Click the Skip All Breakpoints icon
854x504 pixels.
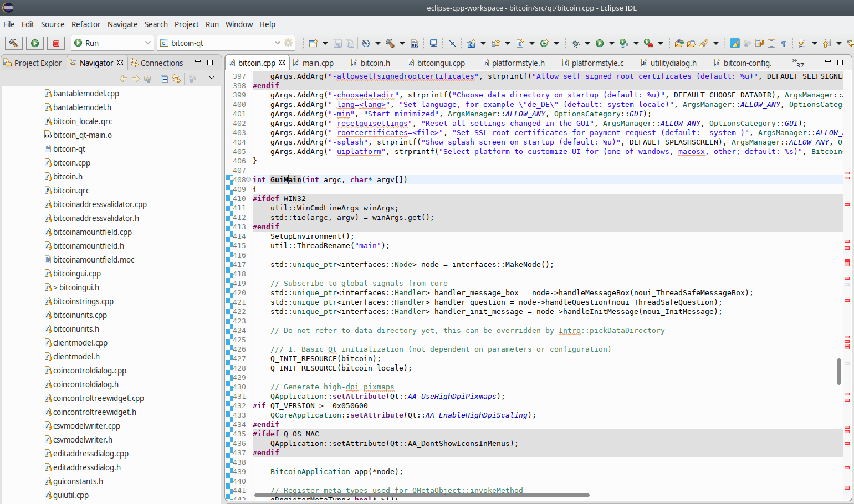453,43
